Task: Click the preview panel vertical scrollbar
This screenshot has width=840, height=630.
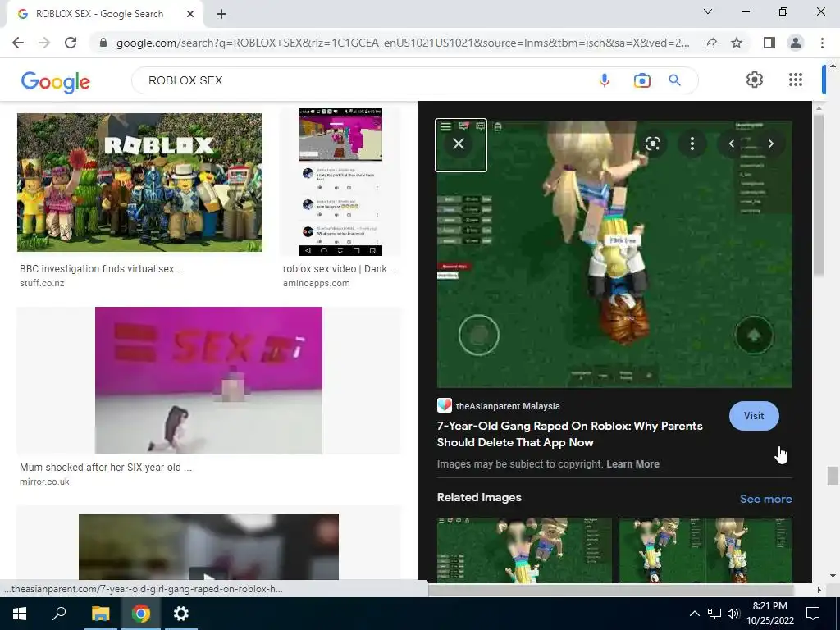Action: click(819, 195)
